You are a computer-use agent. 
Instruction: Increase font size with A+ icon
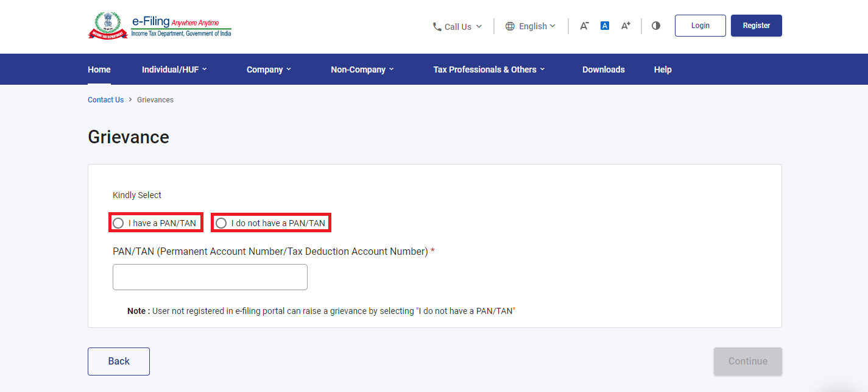tap(626, 26)
